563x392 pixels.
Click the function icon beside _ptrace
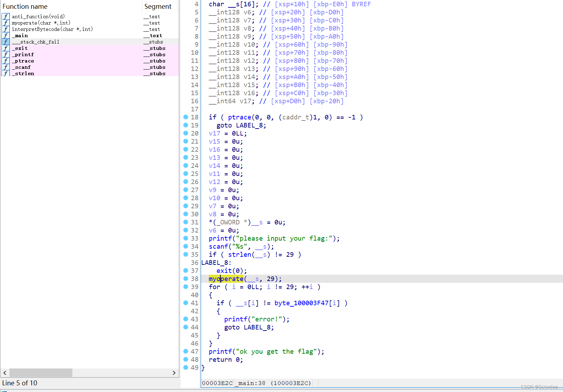(x=6, y=61)
